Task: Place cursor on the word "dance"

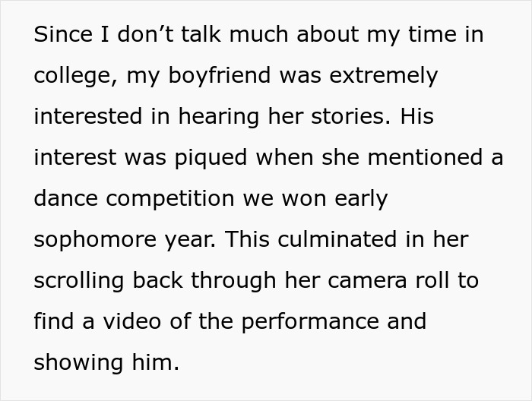Action: point(64,199)
